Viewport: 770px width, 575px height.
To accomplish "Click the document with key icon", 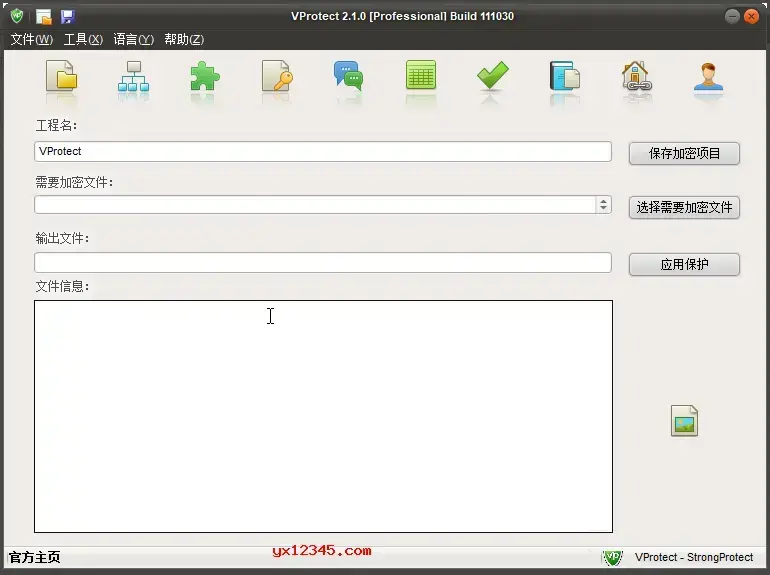I will click(x=277, y=76).
